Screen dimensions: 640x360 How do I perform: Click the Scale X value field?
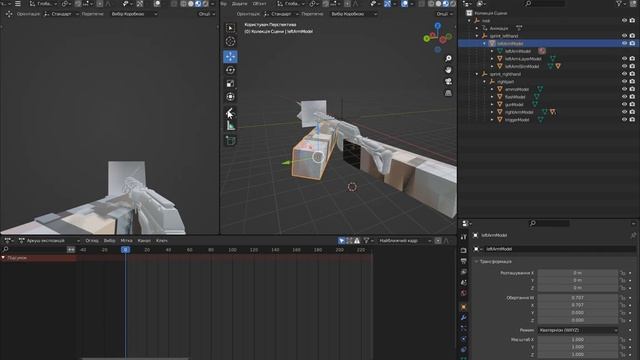pyautogui.click(x=578, y=340)
